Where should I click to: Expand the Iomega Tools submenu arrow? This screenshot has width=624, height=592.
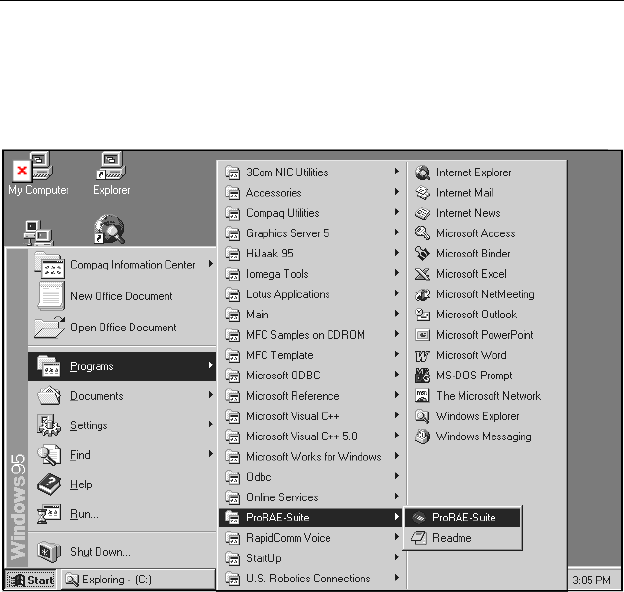tap(396, 273)
